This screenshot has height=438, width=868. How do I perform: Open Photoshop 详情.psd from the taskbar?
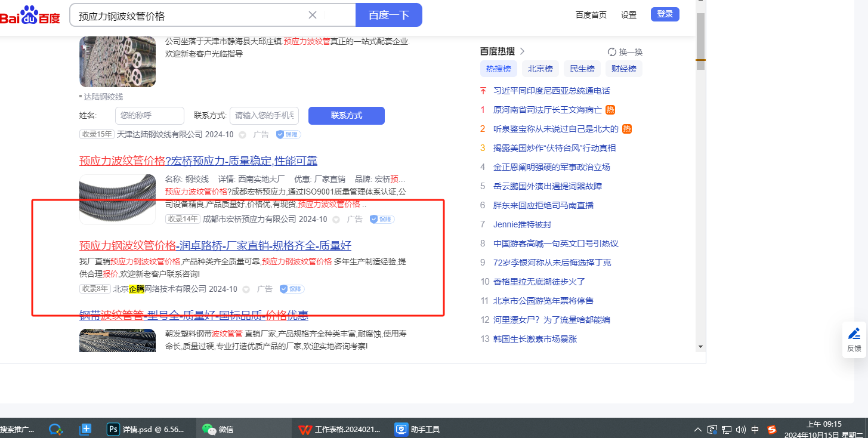[x=146, y=429]
